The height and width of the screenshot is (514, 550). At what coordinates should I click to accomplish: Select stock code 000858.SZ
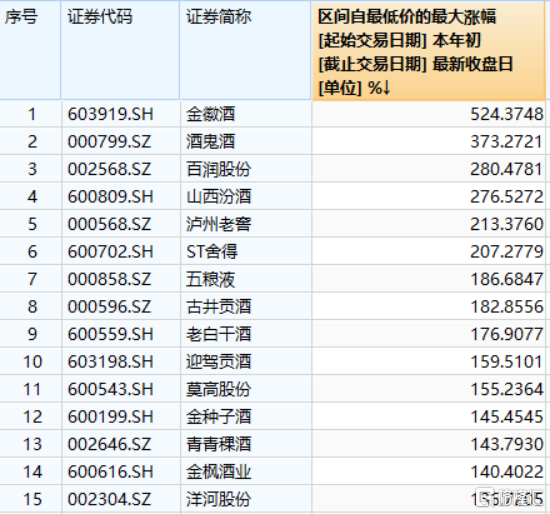109,279
